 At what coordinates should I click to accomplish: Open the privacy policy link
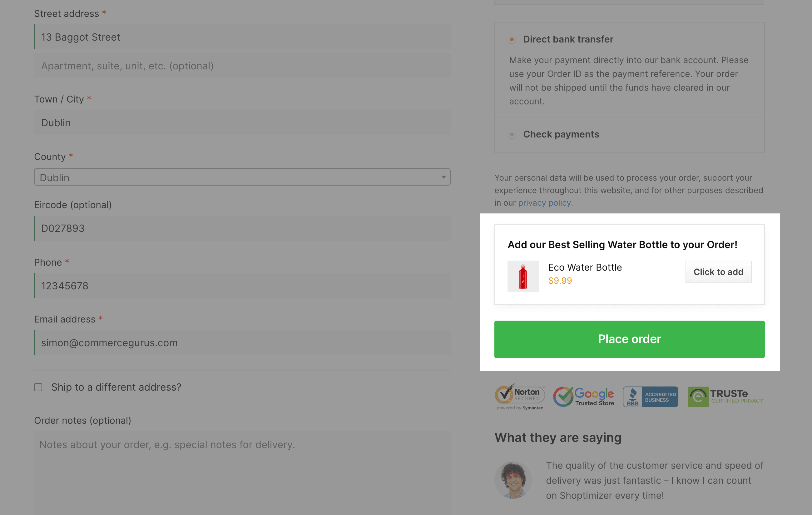point(544,203)
